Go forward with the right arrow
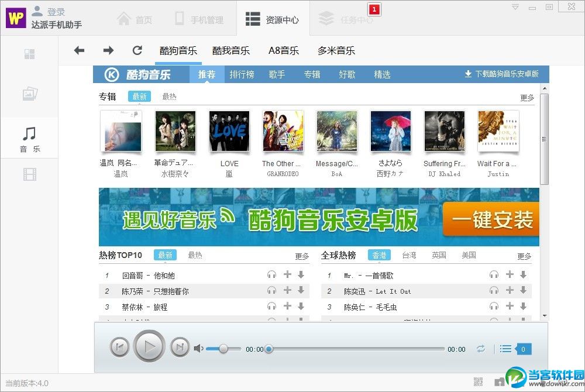The height and width of the screenshot is (392, 585). [x=109, y=50]
